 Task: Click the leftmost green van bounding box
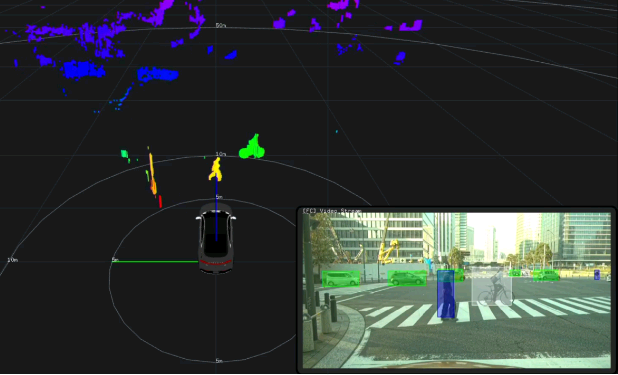point(341,278)
